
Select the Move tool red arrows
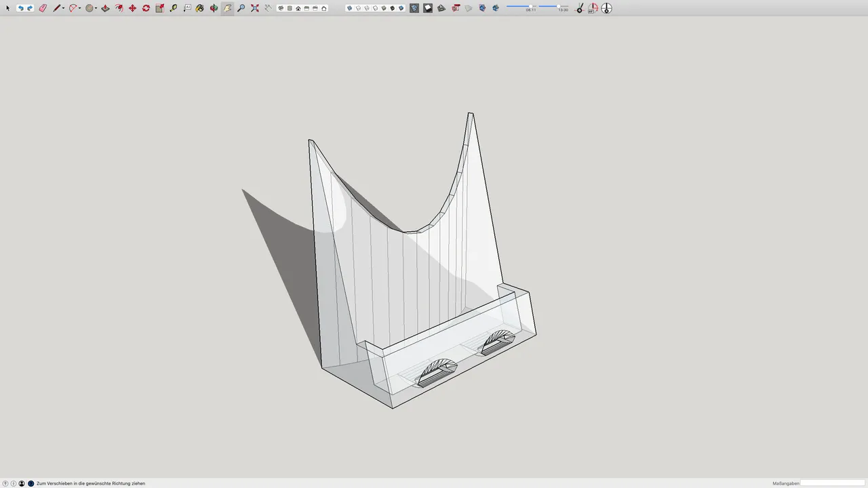(x=132, y=8)
